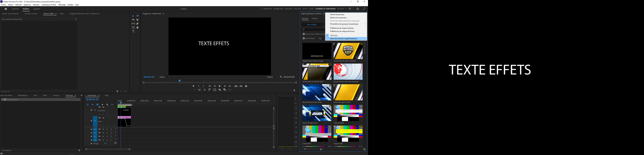Select the Type (T) tool
This screenshot has height=155, width=644.
point(133,31)
